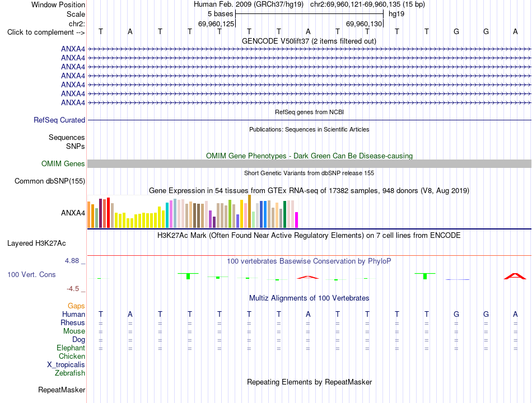Open 100 vertebrates Basewise Conservation by PhyloP title

(309, 261)
